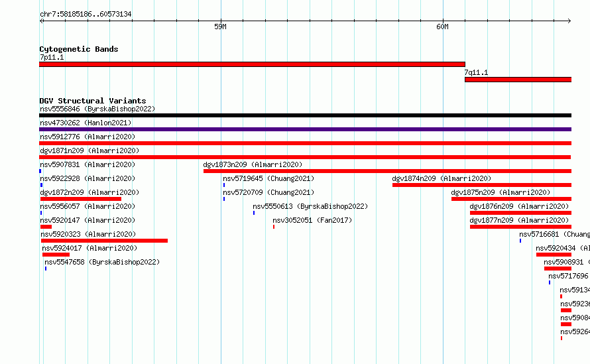Image resolution: width=590 pixels, height=364 pixels.
Task: Open nsv5550613 (ByrskaBishop2022) label
Action: tap(310, 207)
